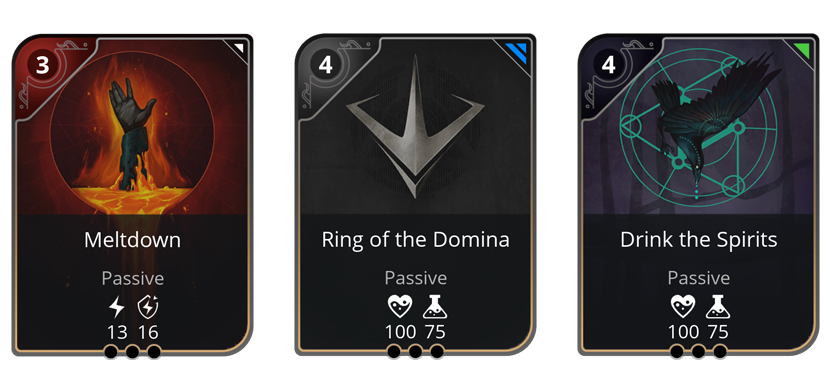The height and width of the screenshot is (390, 830).
Task: Click the first upgrade slot dot on Meltdown
Action: click(x=111, y=351)
